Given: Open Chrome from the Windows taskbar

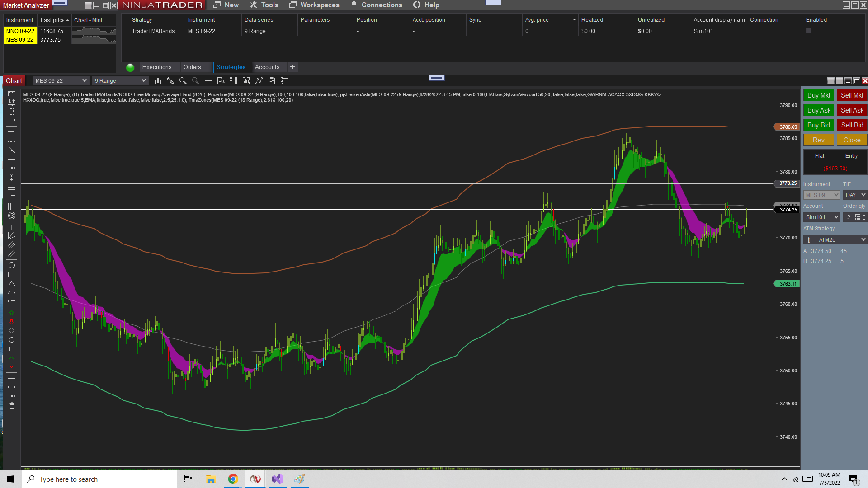Looking at the screenshot, I should [233, 479].
